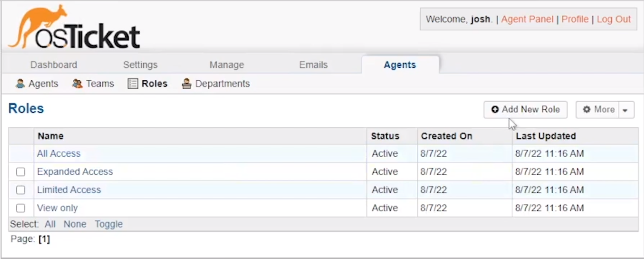Screen dimensions: 644x259
Task: Open the Profile link
Action: [575, 19]
